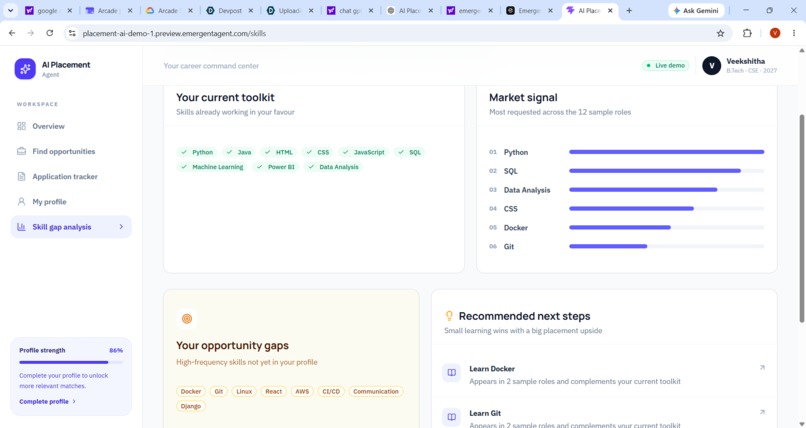Viewport: 806px width, 428px height.
Task: Reload the page with refresh icon
Action: 49,33
